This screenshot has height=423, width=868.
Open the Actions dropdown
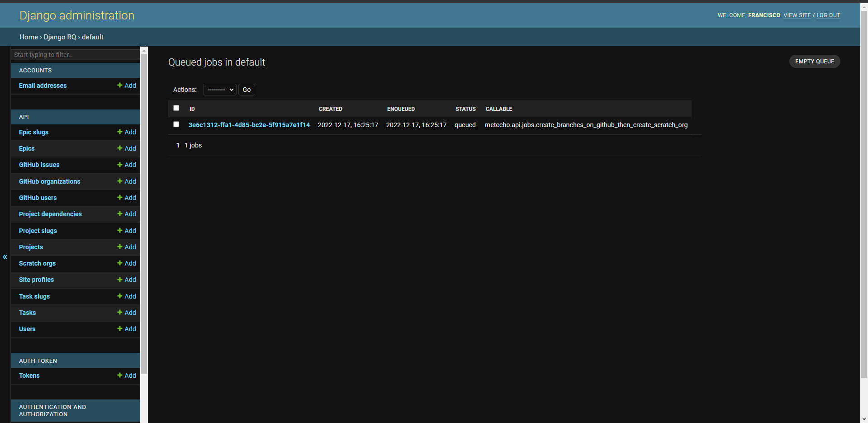(220, 90)
